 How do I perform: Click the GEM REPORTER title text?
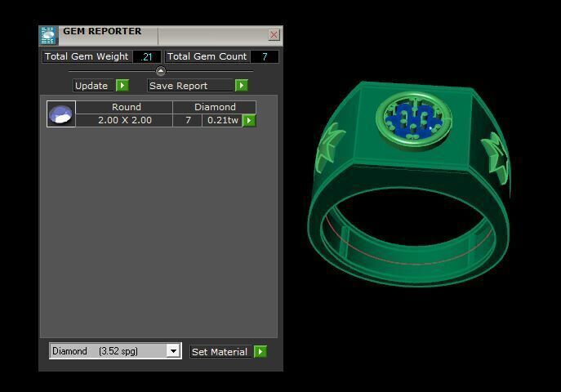(x=102, y=32)
